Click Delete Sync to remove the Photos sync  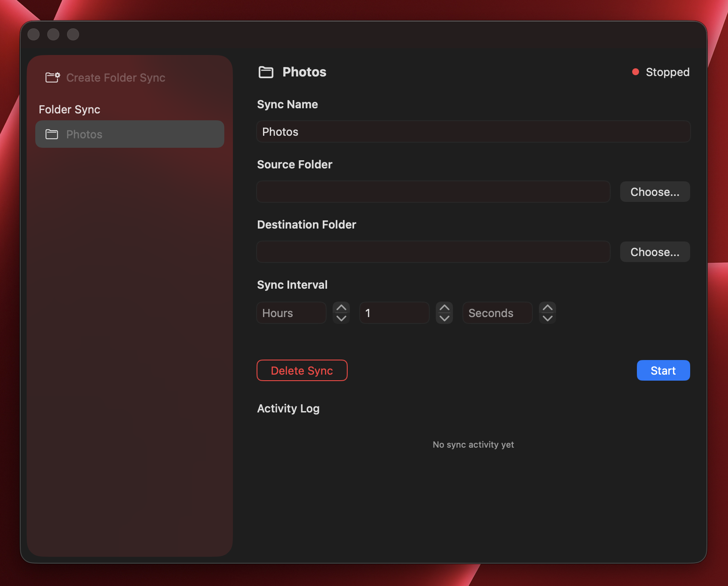click(302, 370)
